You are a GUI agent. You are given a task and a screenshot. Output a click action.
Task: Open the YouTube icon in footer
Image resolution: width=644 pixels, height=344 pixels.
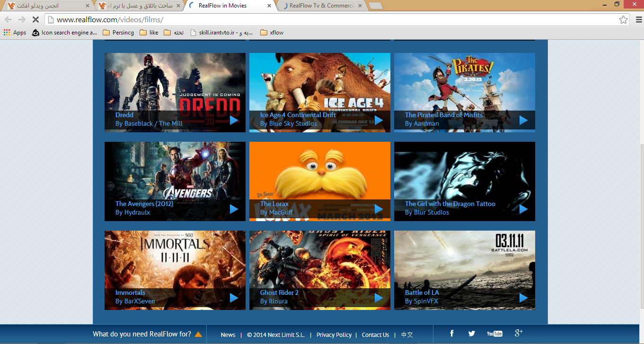pos(494,334)
